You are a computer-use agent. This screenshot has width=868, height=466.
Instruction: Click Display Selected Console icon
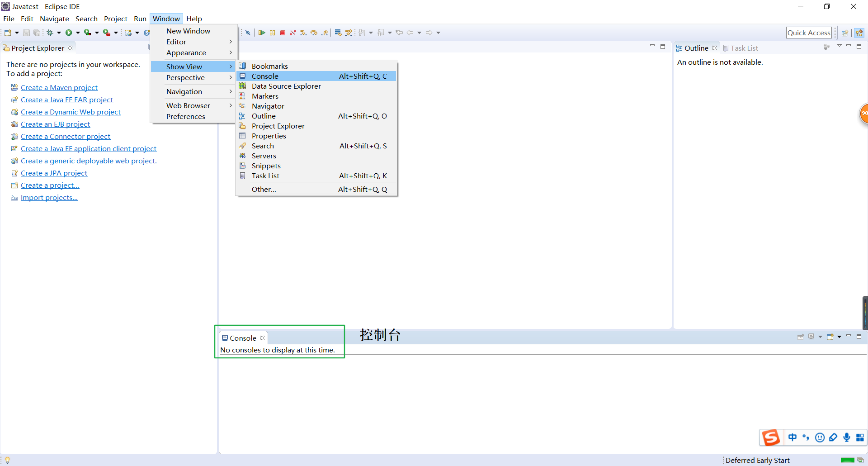pyautogui.click(x=811, y=337)
